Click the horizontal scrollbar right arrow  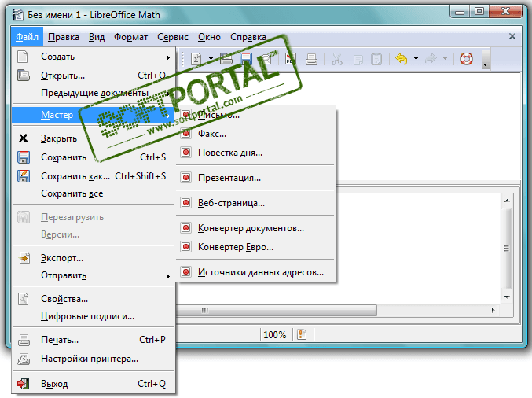point(493,310)
